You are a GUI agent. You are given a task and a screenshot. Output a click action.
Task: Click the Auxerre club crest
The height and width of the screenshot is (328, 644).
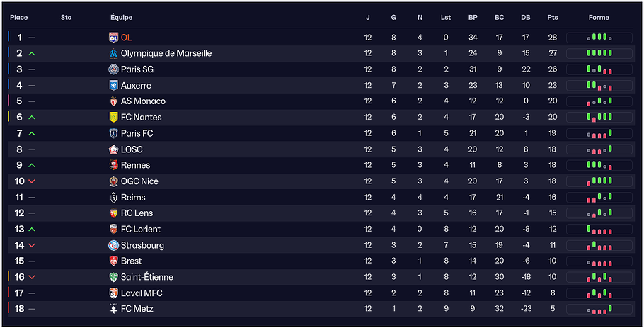tap(113, 85)
